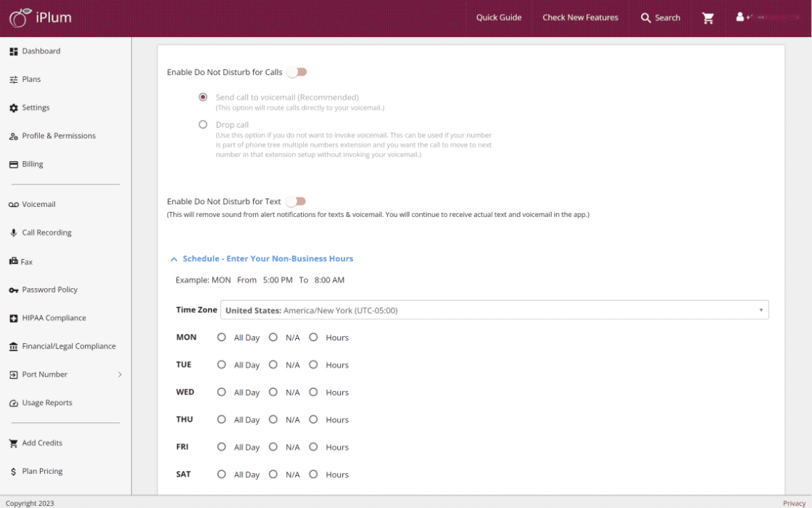
Task: Open the Time Zone dropdown
Action: tap(494, 310)
